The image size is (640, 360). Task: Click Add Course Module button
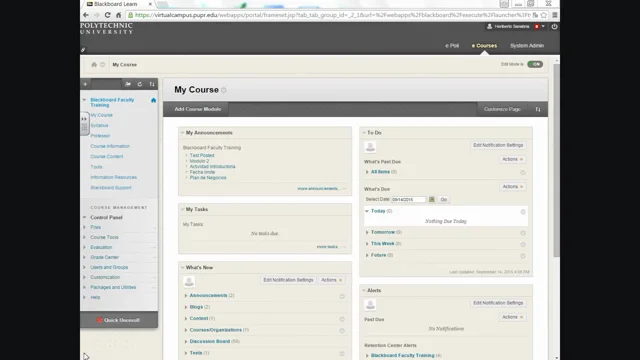pos(198,109)
